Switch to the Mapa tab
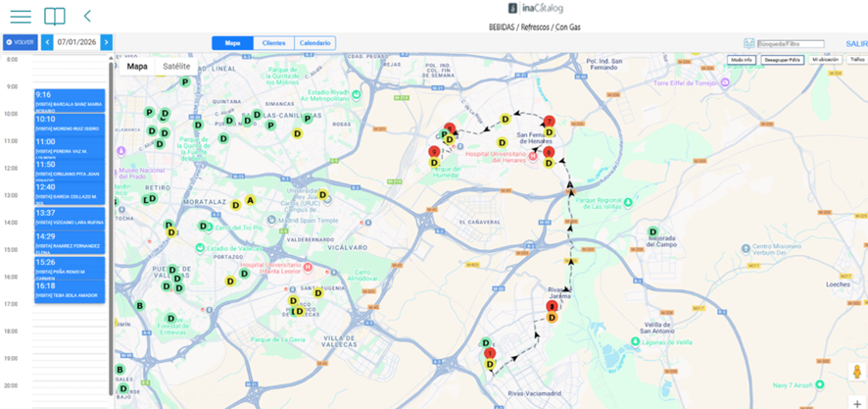868x409 pixels. pos(232,43)
